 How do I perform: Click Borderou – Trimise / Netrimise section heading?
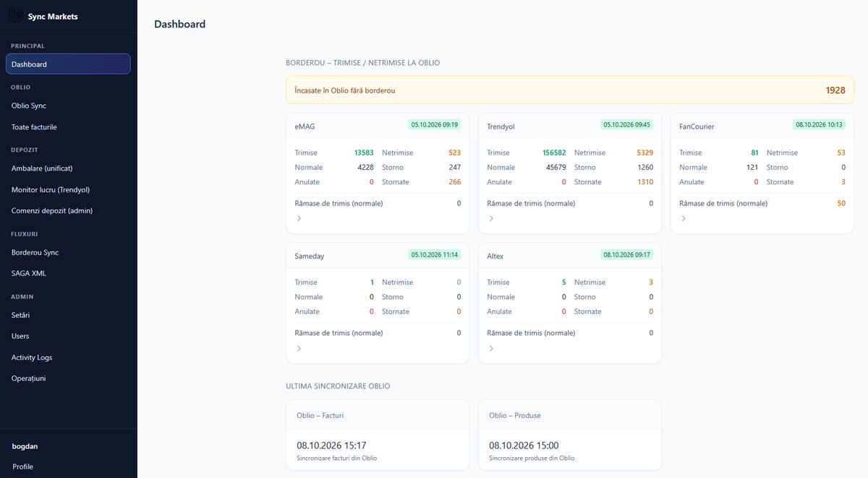[x=363, y=63]
